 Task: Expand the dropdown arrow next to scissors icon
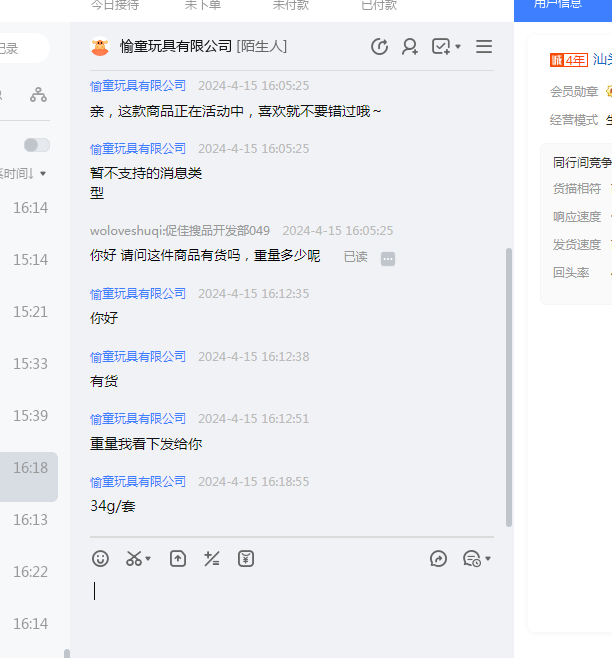click(148, 559)
